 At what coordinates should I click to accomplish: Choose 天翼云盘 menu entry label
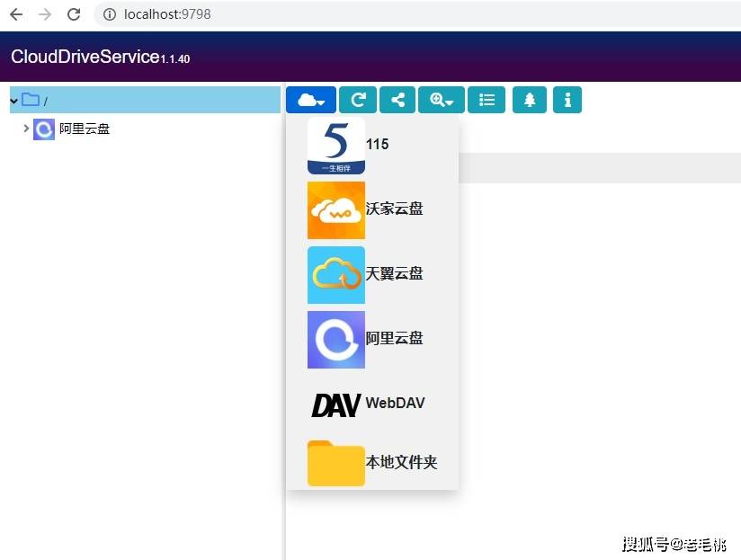394,273
